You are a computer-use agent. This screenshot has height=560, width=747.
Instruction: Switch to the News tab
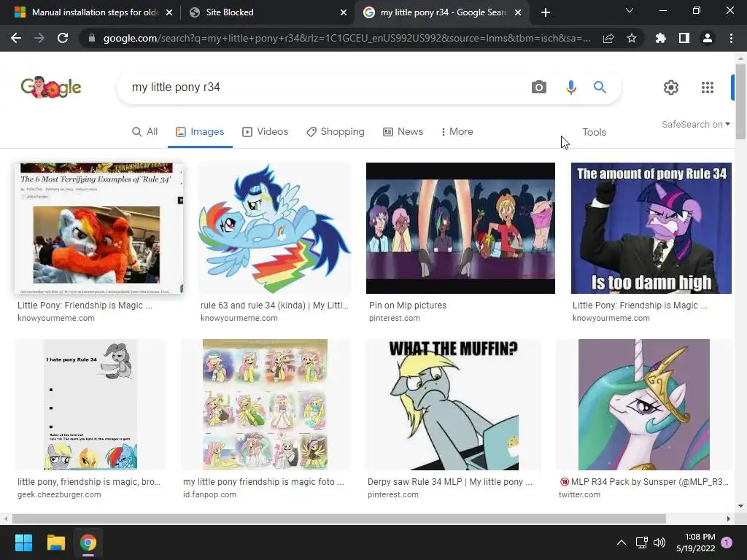[403, 131]
